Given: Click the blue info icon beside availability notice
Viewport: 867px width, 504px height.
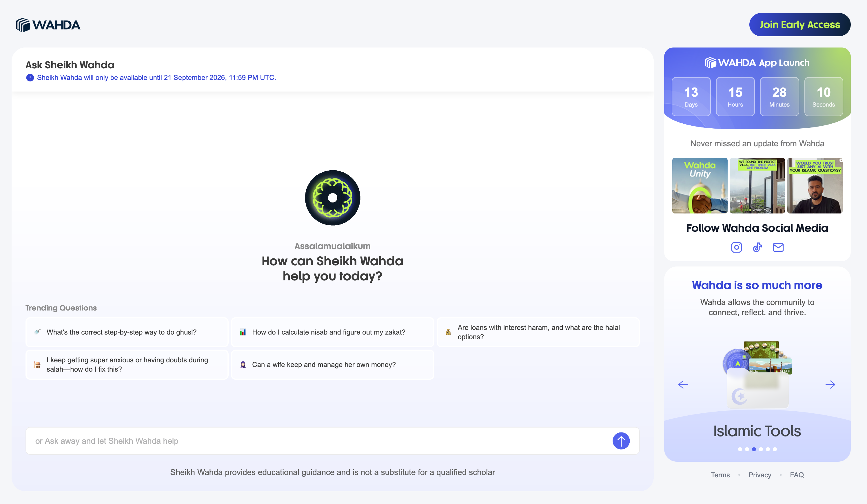Looking at the screenshot, I should click(x=30, y=78).
